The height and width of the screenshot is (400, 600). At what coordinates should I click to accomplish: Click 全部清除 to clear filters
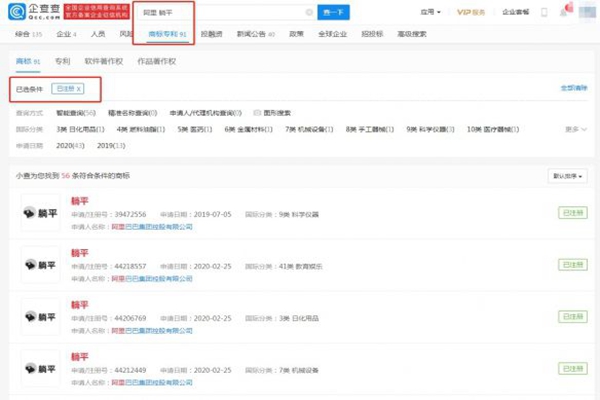point(573,89)
